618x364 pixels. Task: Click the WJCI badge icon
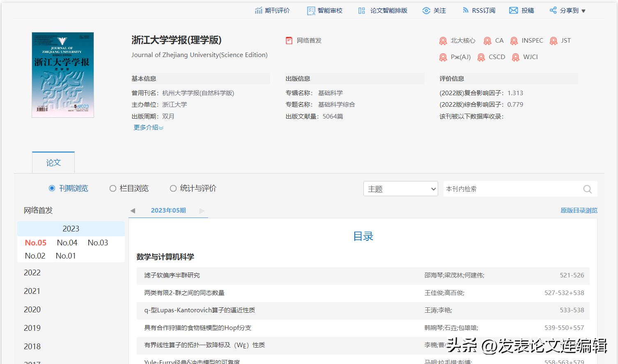tap(516, 57)
